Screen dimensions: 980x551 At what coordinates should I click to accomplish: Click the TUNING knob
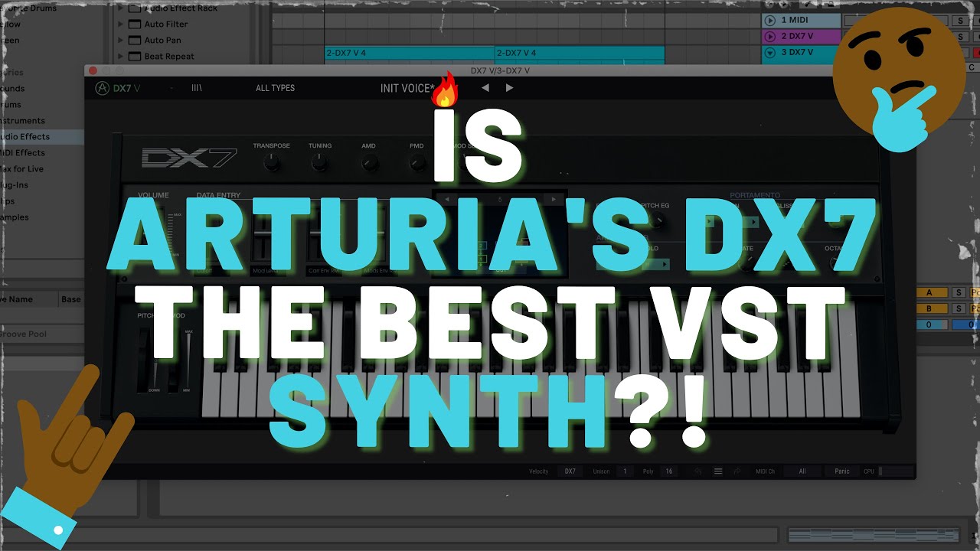pos(320,162)
